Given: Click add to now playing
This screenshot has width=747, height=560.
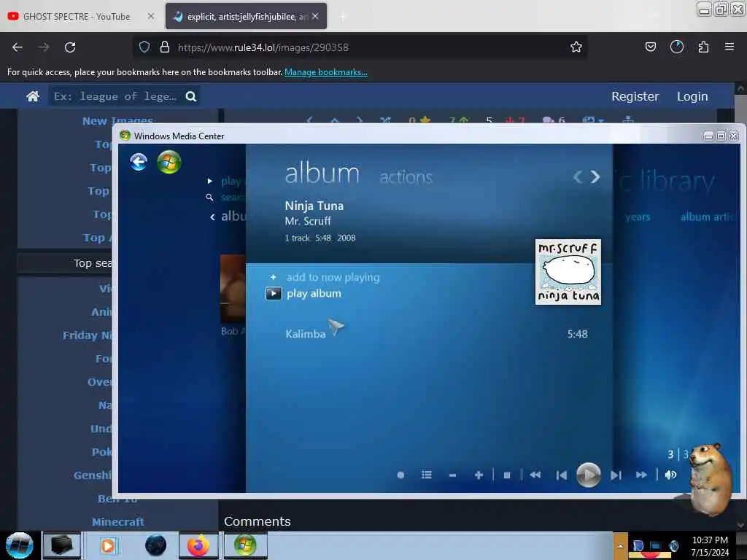Looking at the screenshot, I should tap(333, 277).
